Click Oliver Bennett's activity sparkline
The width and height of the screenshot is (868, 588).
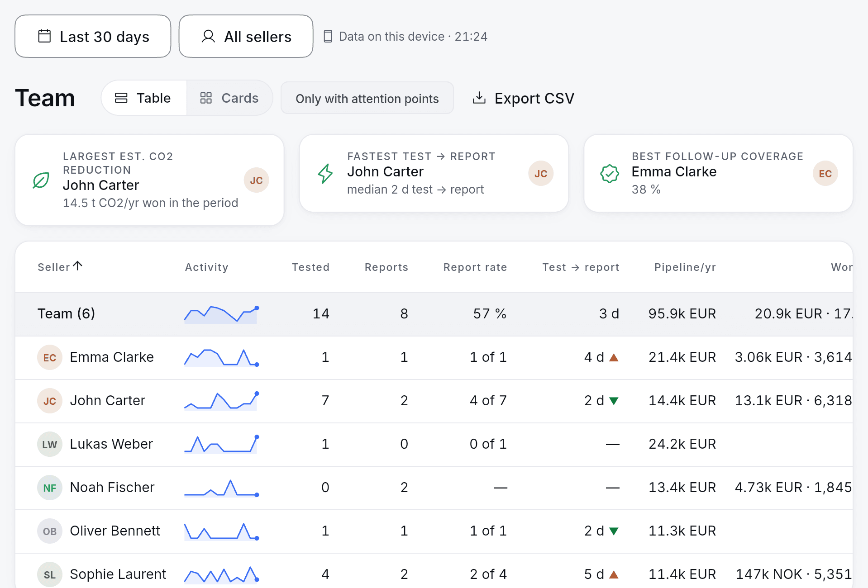221,531
